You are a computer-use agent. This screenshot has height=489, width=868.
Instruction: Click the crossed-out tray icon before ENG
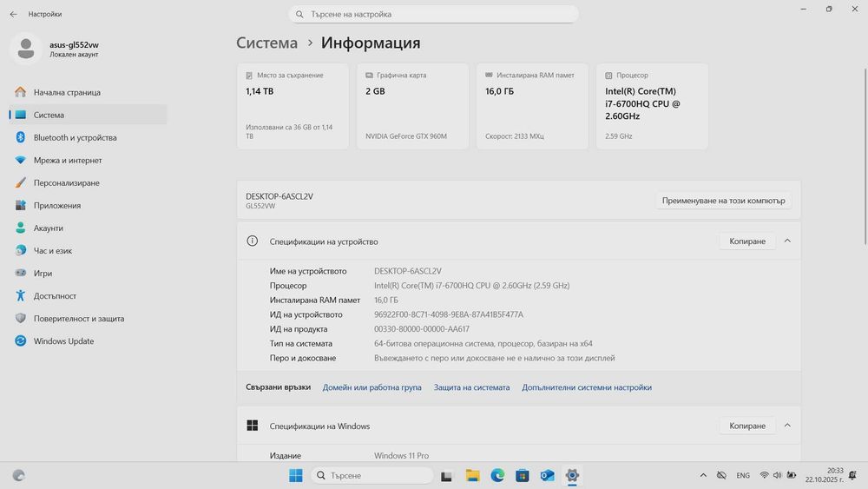click(721, 475)
